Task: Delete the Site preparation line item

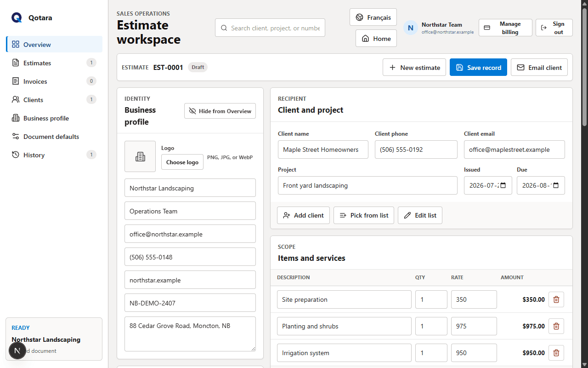Action: pos(556,299)
